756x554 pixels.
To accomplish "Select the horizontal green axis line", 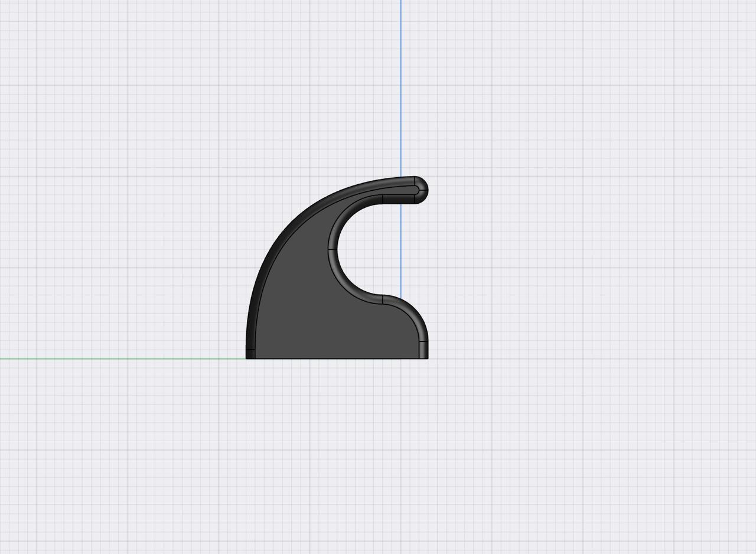I will 118,359.
